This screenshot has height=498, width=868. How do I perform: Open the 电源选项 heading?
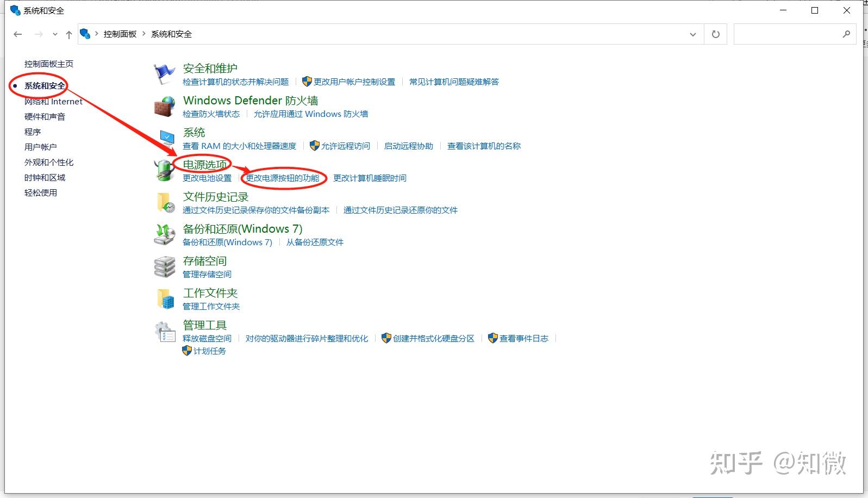[x=205, y=165]
